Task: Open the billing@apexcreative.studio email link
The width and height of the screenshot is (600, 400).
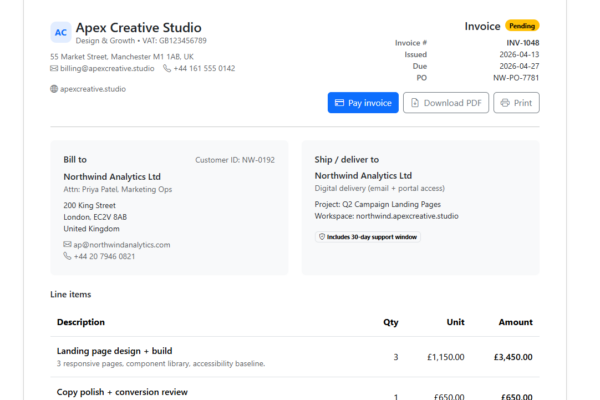Action: (108, 69)
